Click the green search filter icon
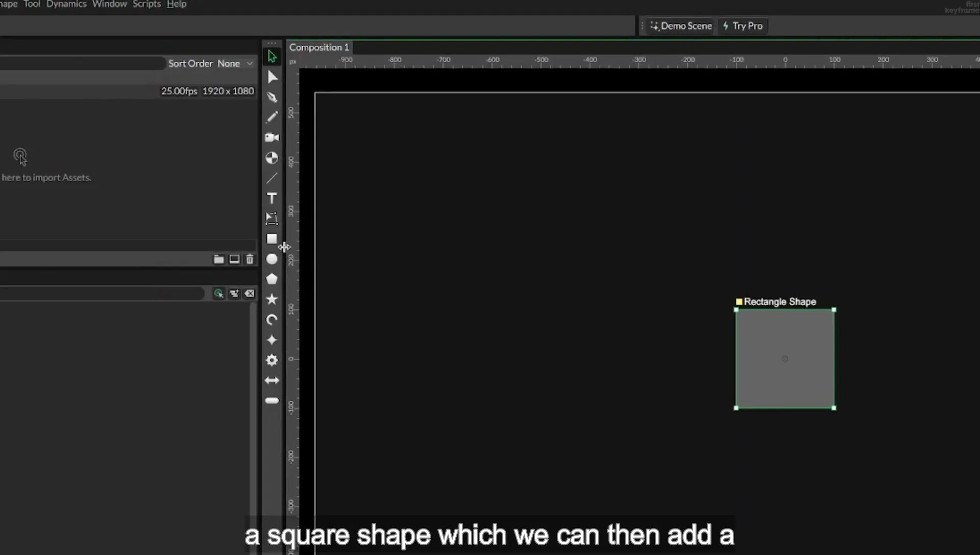Image resolution: width=980 pixels, height=555 pixels. [218, 293]
